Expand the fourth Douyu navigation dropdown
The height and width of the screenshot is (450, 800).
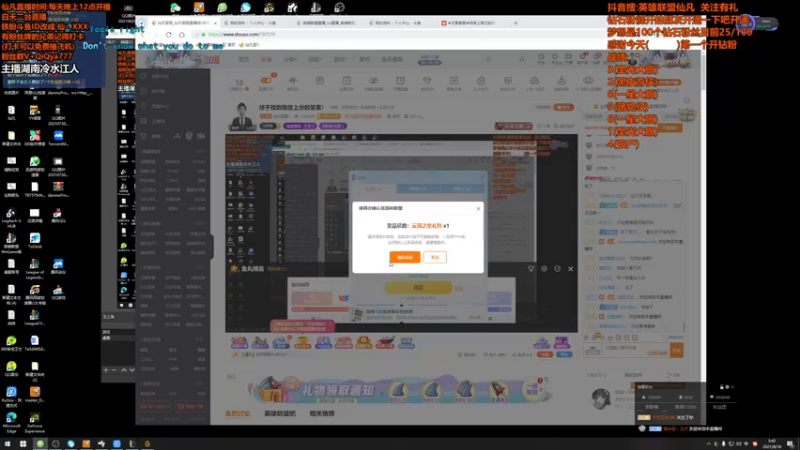[315, 59]
